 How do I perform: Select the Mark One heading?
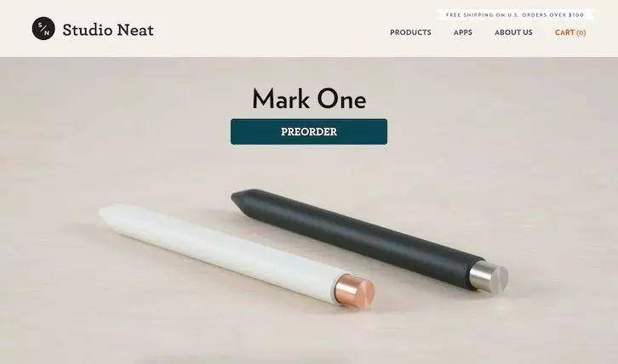point(309,99)
